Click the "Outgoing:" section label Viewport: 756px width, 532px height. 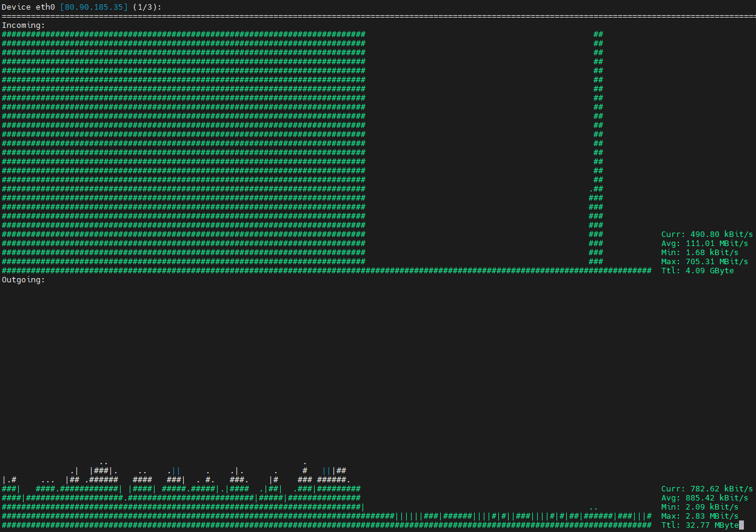click(23, 280)
